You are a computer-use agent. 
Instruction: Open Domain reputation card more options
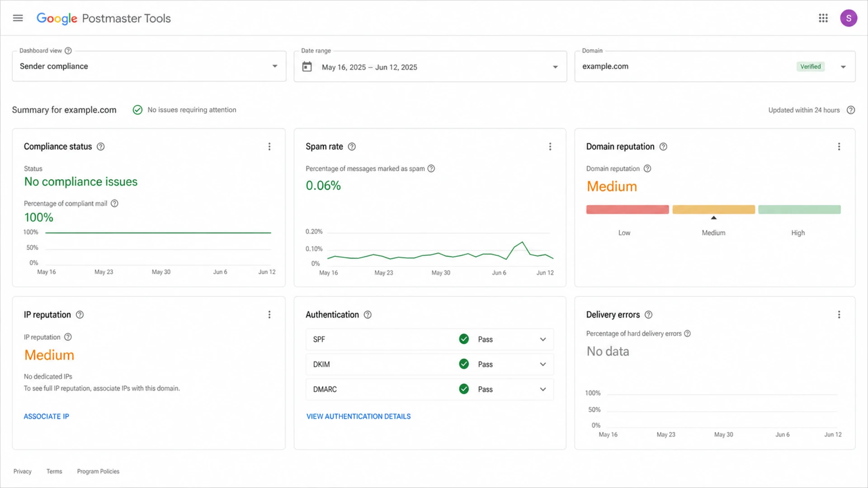[x=839, y=146]
